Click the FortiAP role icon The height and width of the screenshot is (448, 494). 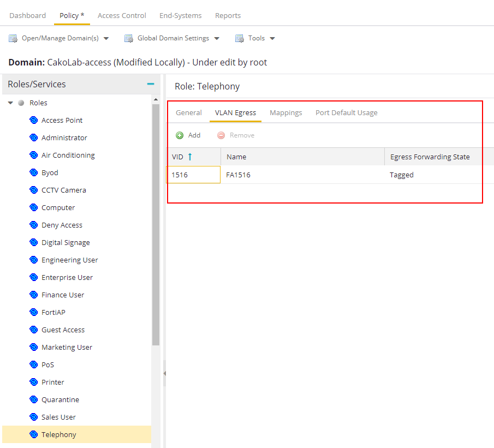(33, 312)
